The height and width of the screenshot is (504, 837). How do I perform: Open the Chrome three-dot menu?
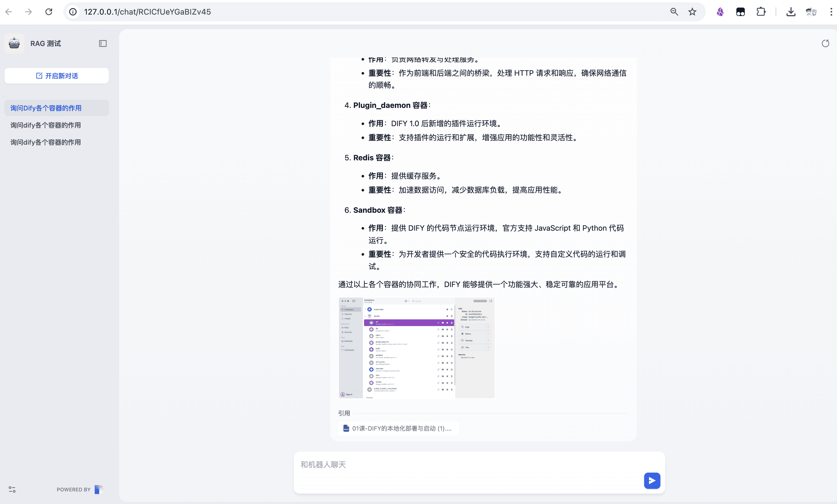[831, 12]
